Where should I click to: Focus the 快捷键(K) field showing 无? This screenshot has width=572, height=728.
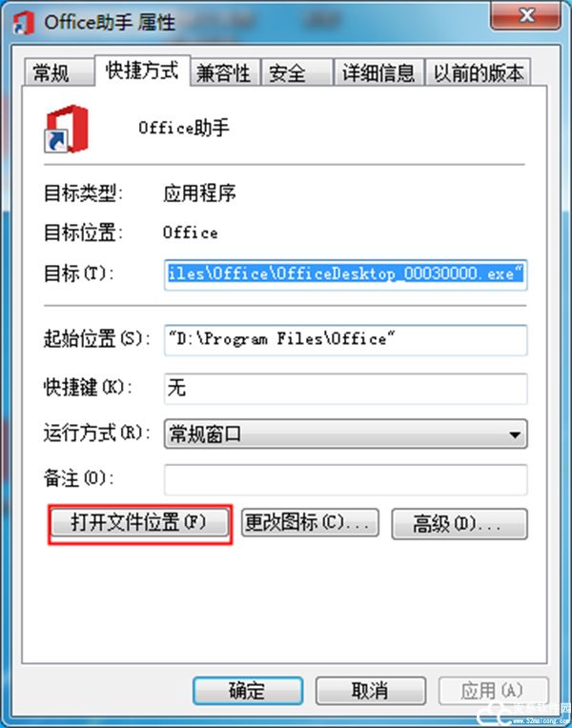pos(345,388)
